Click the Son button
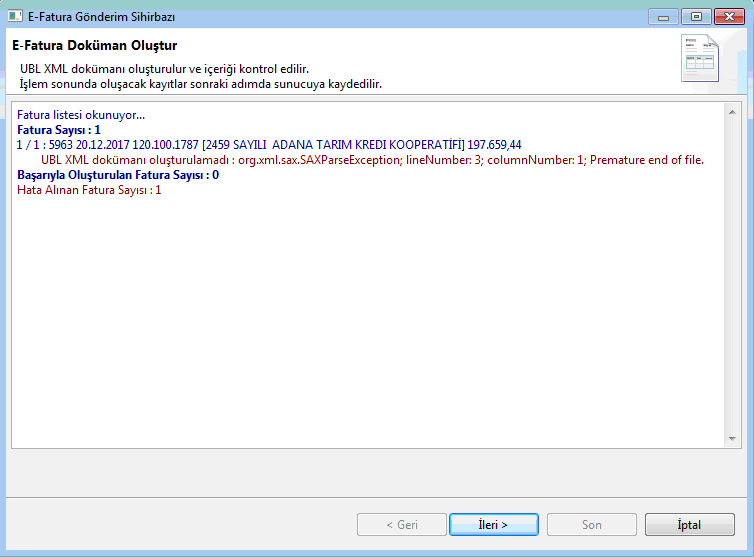Viewport: 754px width, 557px height. 592,525
